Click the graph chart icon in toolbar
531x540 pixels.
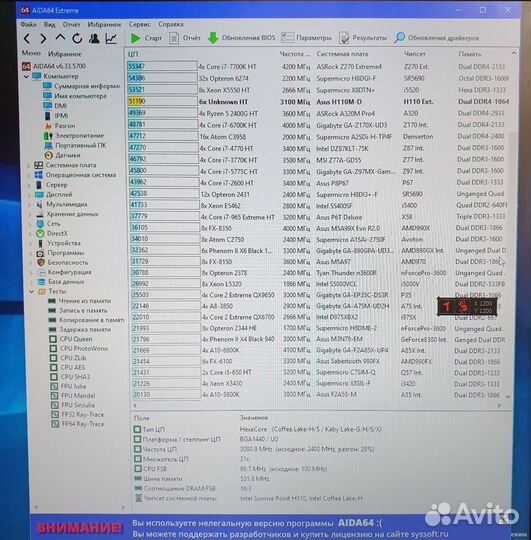tap(111, 38)
